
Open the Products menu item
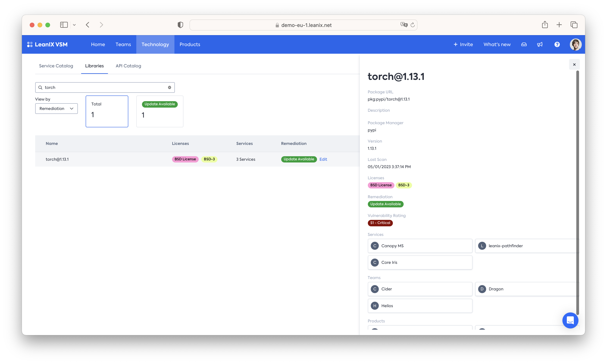click(189, 44)
